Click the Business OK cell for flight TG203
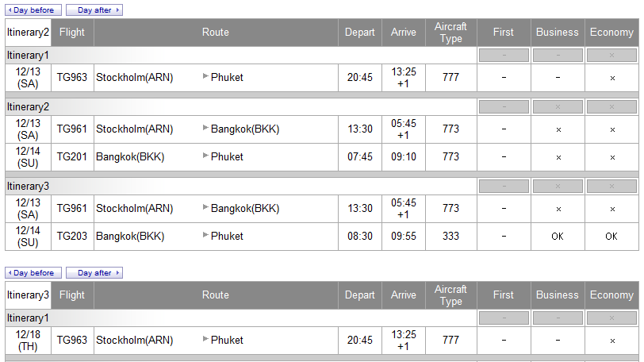Screen dimensions: 644x362 pos(558,237)
